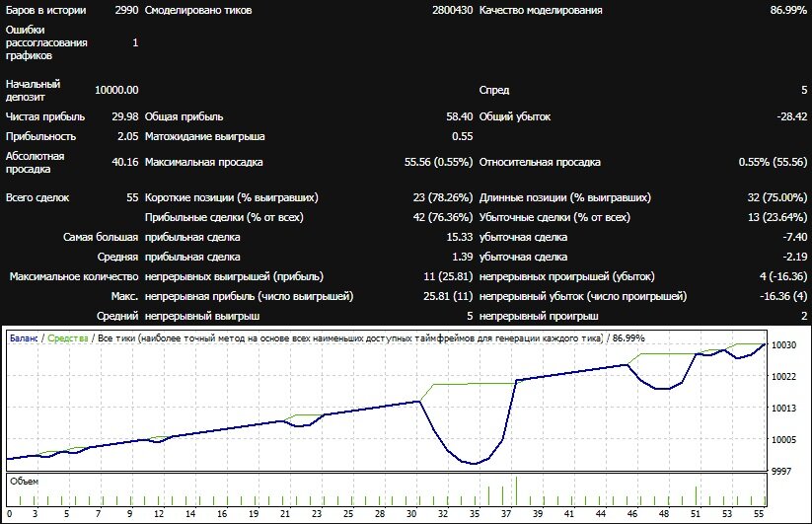
Task: Click the 'Самая большая' row label
Action: click(101, 237)
